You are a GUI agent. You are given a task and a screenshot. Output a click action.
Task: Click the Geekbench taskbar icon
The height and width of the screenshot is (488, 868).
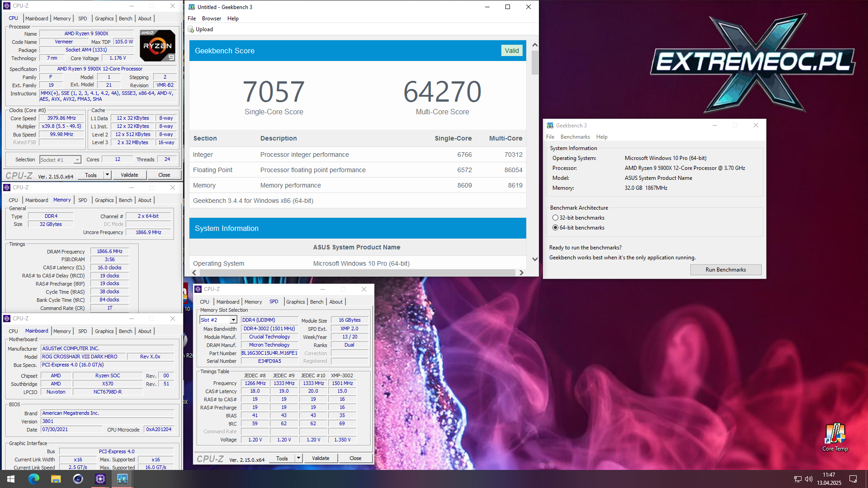click(x=123, y=479)
